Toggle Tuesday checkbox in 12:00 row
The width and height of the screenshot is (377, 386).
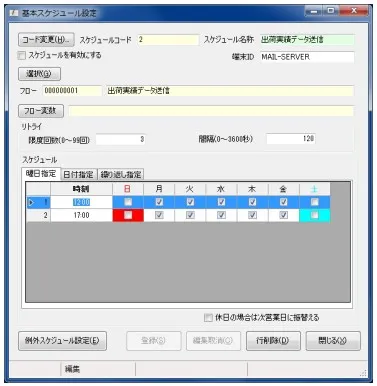pyautogui.click(x=190, y=202)
